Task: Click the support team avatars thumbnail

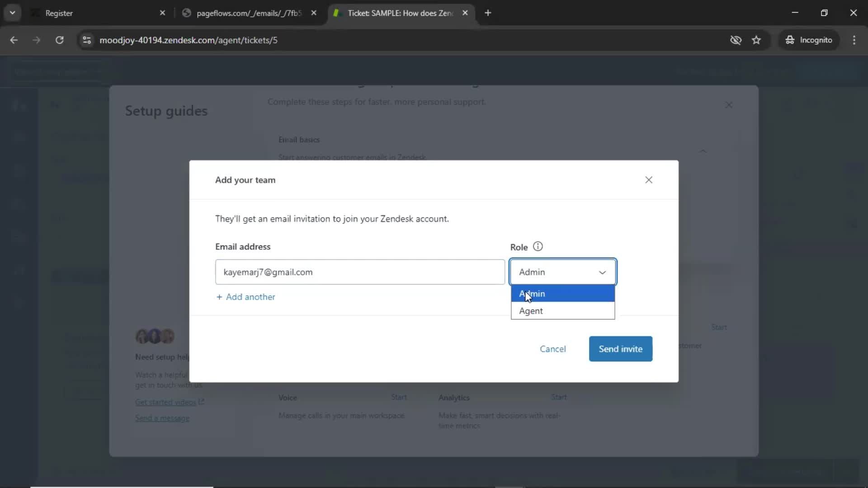Action: (155, 336)
